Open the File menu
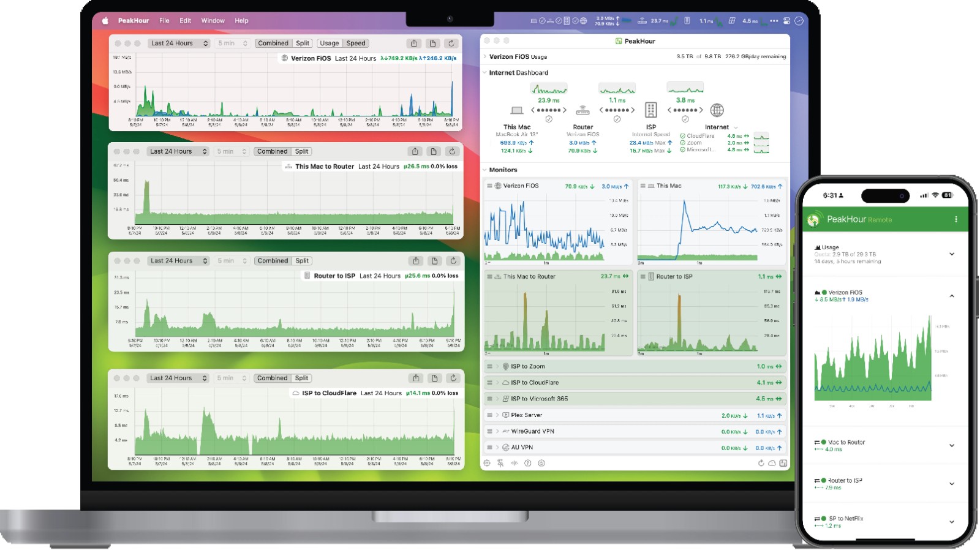The width and height of the screenshot is (980, 550). click(164, 21)
